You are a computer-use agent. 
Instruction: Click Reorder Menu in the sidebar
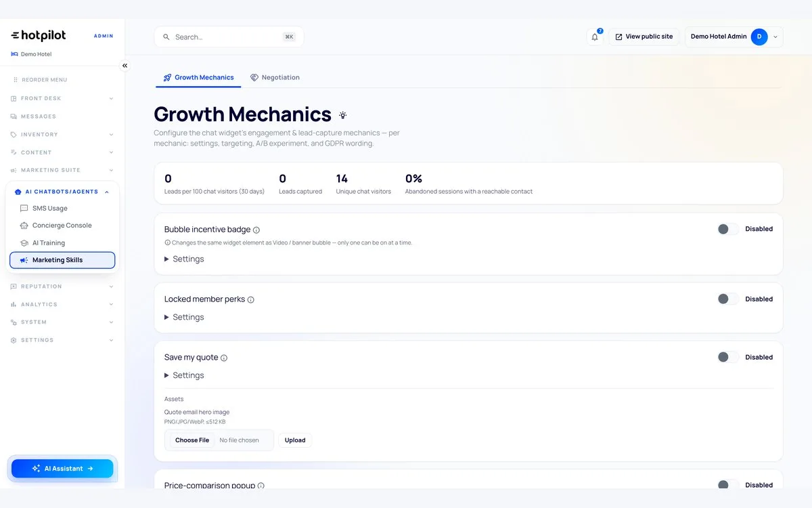pos(40,80)
